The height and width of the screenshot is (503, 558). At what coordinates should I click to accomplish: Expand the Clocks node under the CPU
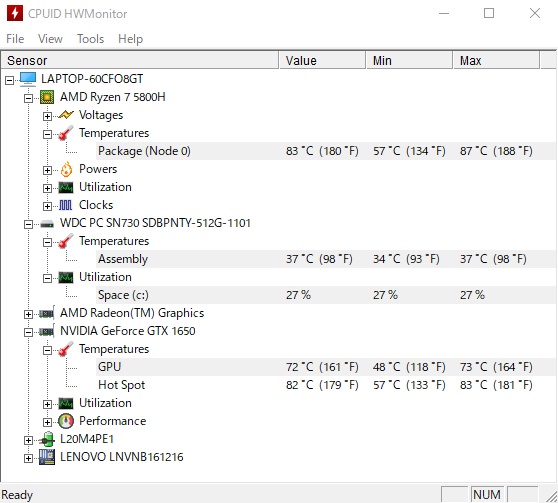point(47,206)
